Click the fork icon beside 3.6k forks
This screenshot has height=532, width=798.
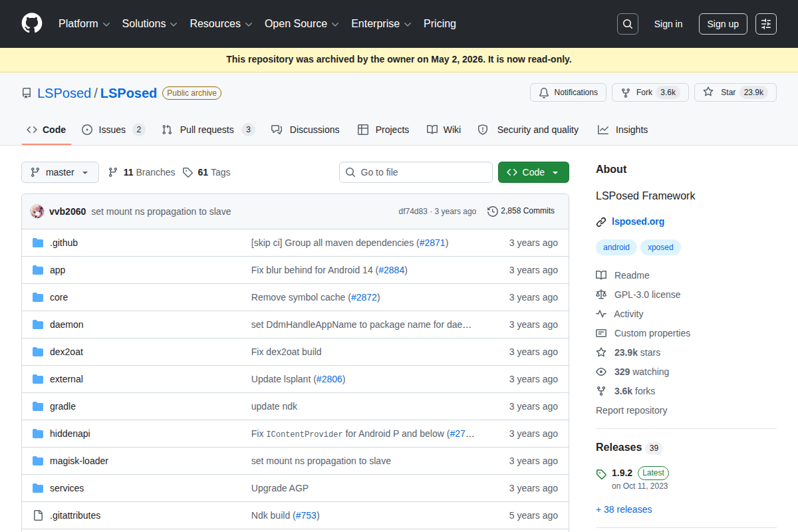pyautogui.click(x=601, y=391)
